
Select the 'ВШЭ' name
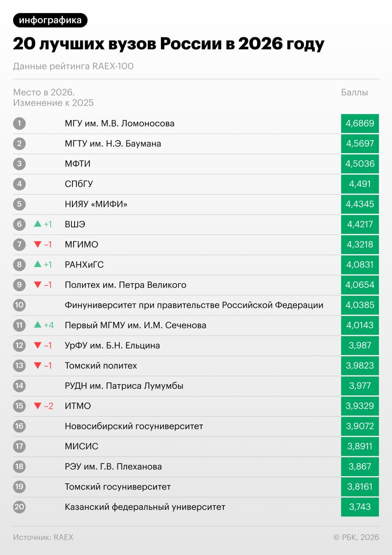pos(75,224)
